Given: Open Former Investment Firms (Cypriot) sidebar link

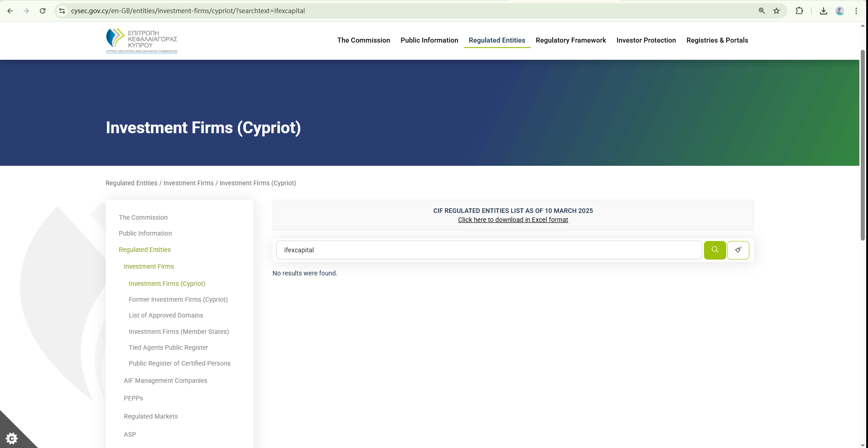Looking at the screenshot, I should 178,299.
